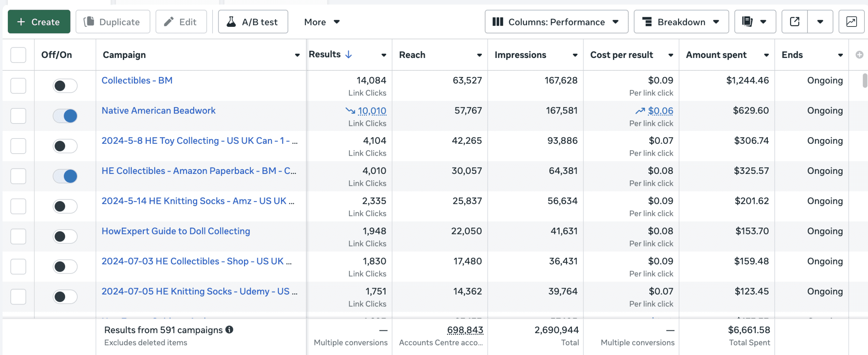Screen dimensions: 868x355
Task: Click info icon beside Results from 591 campaigns
Action: (229, 330)
